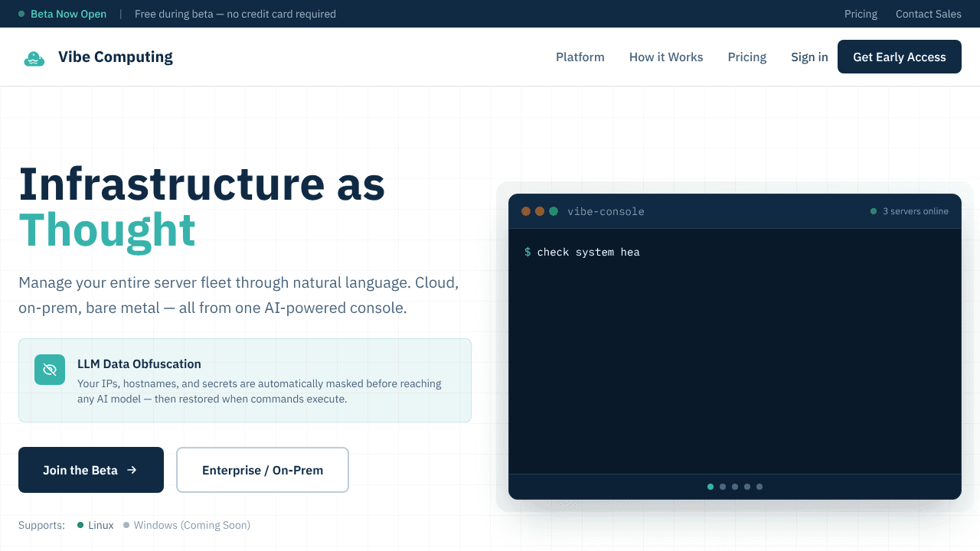
Task: Open How it Works navigation item
Action: point(666,57)
